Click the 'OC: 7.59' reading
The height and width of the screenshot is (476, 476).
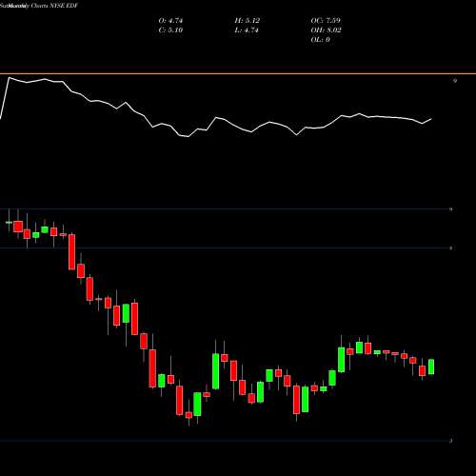pyautogui.click(x=326, y=21)
